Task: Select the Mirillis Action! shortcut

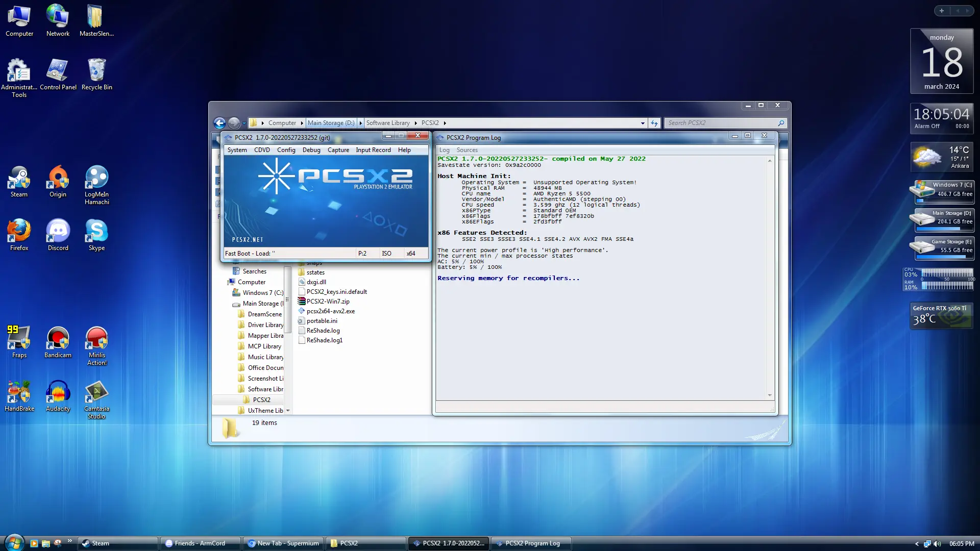Action: 97,346
